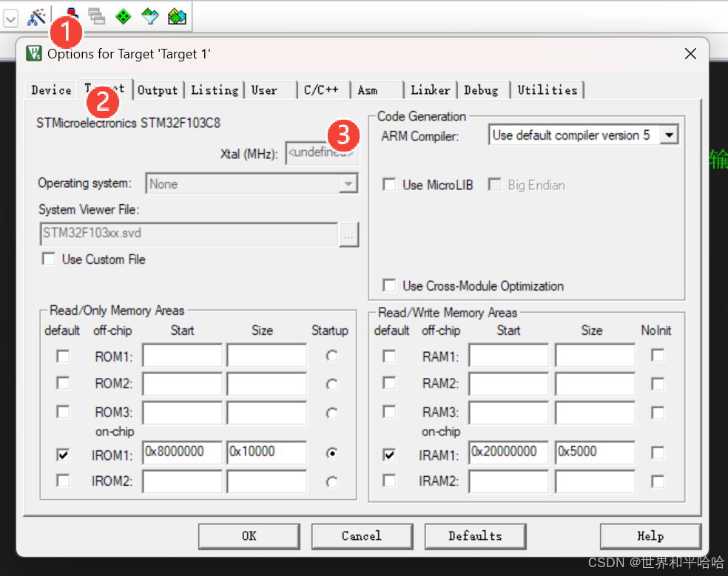Confirm settings with the OK button
This screenshot has width=728, height=576.
249,536
